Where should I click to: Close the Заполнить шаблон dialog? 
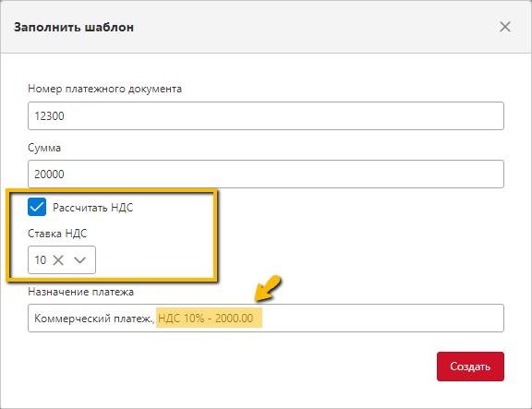pyautogui.click(x=505, y=27)
